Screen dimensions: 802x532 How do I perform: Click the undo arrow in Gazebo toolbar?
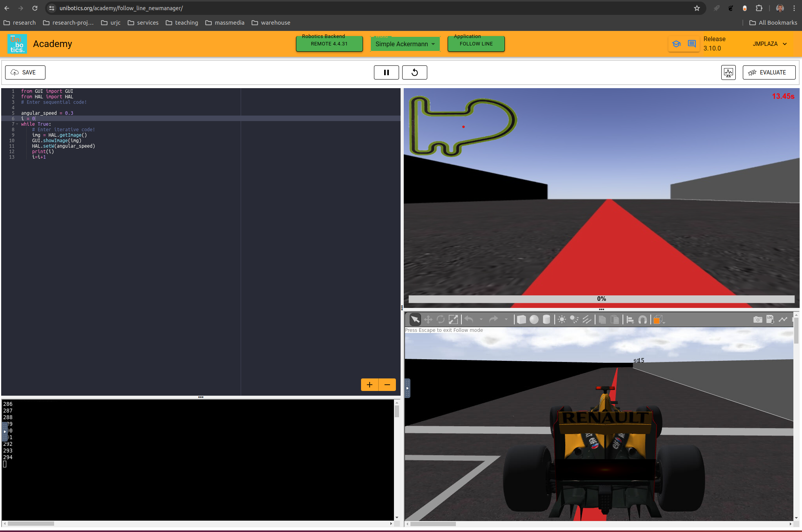(x=469, y=319)
